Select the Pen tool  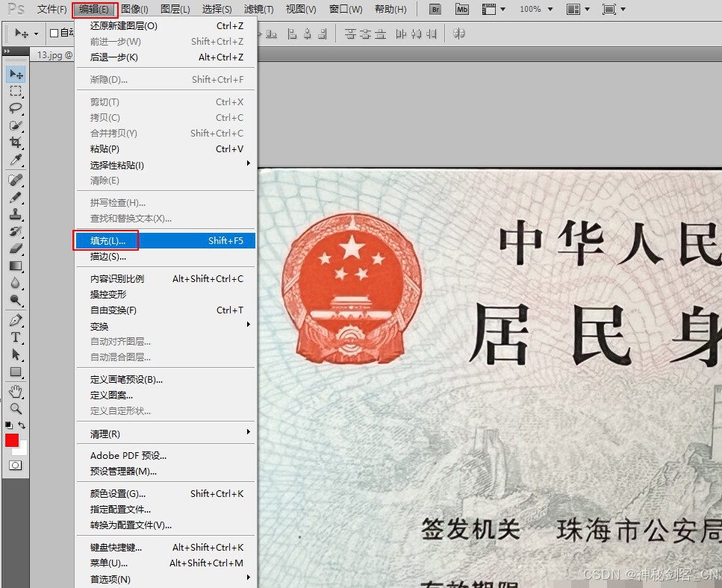tap(16, 320)
